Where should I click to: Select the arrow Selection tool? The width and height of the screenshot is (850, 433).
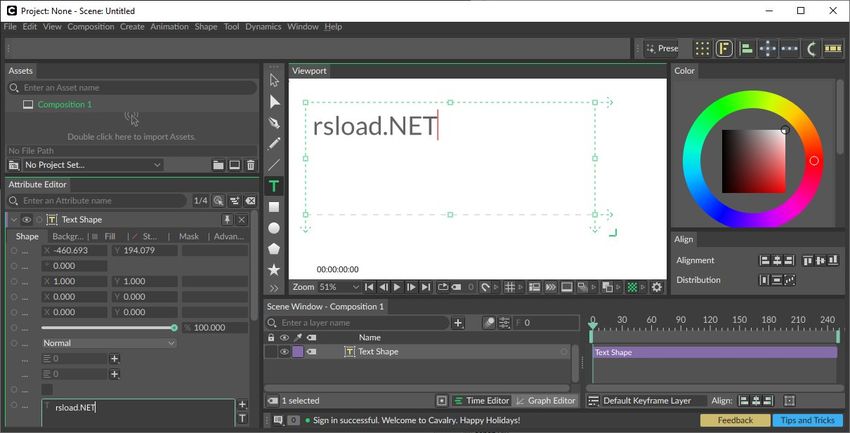click(x=274, y=80)
